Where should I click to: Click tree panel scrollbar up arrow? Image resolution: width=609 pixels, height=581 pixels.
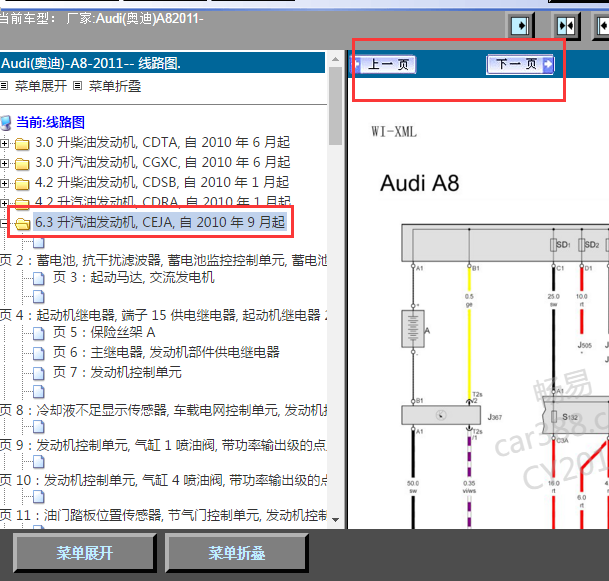coord(335,59)
